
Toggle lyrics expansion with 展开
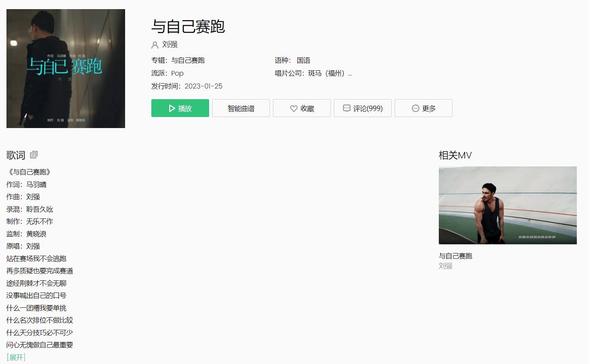pos(16,357)
